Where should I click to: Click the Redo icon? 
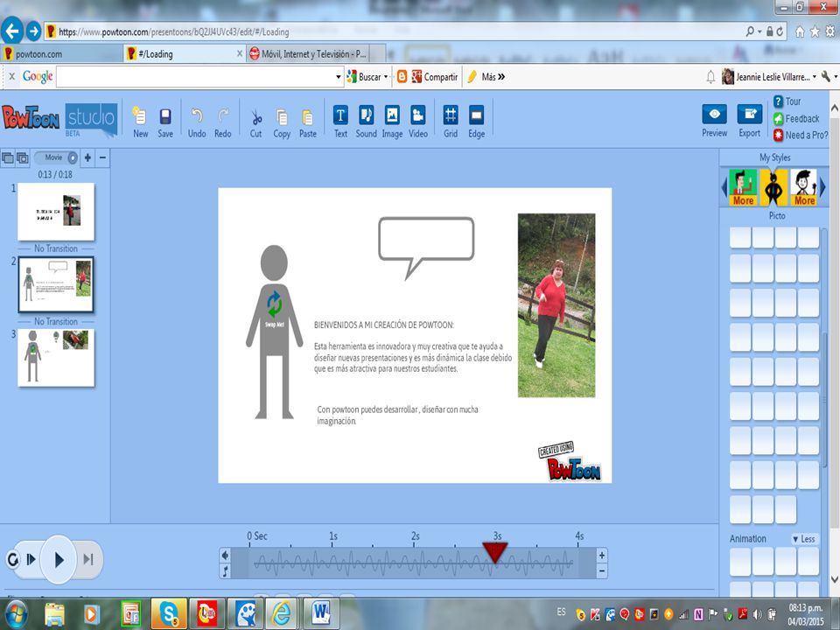[223, 116]
